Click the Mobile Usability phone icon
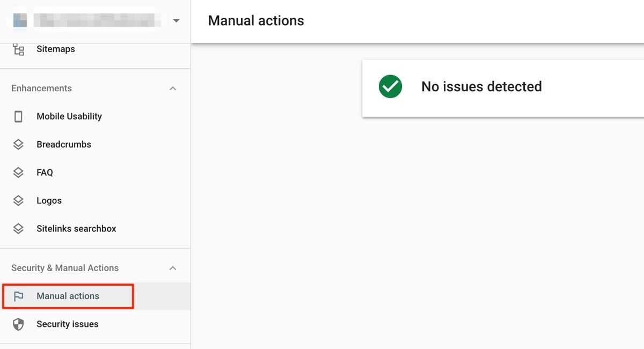The image size is (644, 349). [18, 116]
